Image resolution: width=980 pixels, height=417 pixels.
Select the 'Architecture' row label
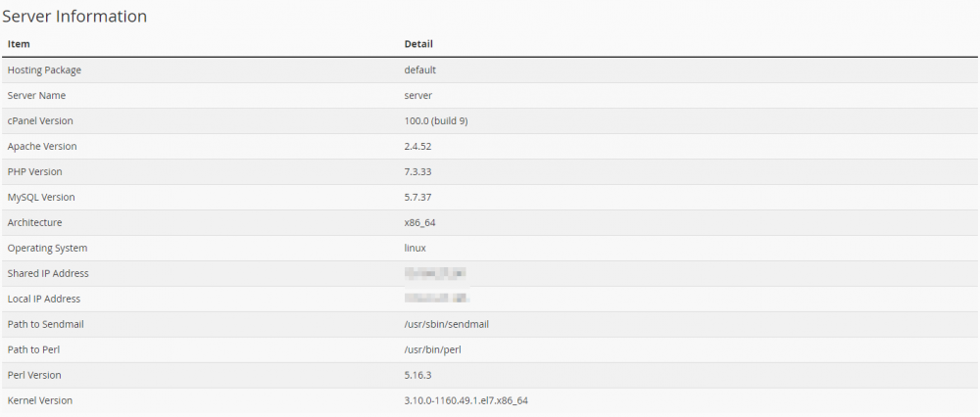[34, 222]
